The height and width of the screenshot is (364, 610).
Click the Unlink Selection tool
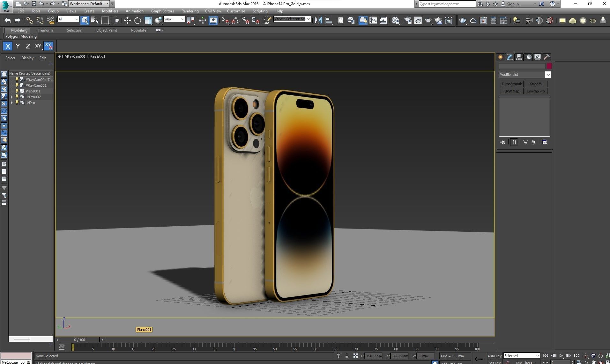point(40,20)
